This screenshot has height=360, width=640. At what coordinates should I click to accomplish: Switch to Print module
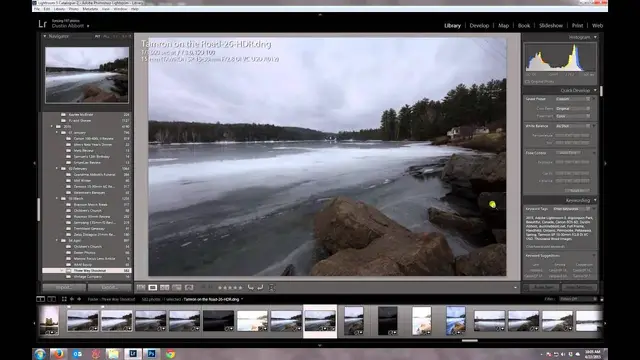click(577, 25)
